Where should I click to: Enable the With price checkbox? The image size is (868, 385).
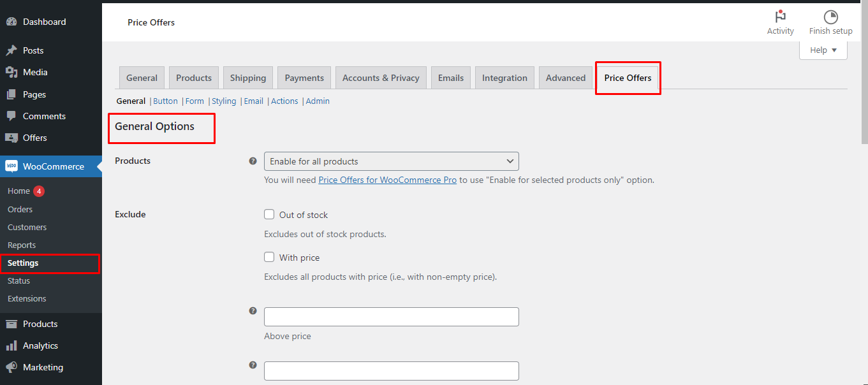point(269,258)
